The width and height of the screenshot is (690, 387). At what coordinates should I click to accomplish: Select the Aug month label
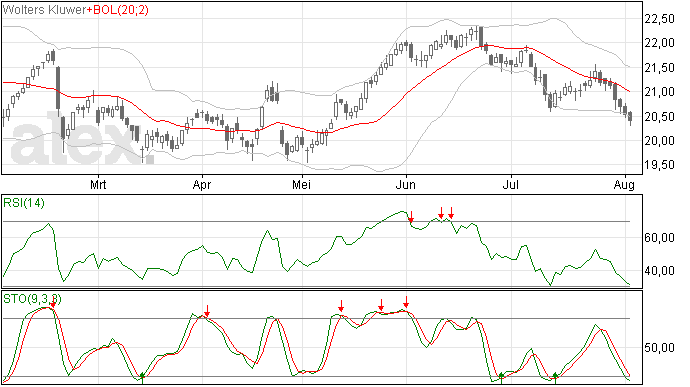pyautogui.click(x=624, y=185)
